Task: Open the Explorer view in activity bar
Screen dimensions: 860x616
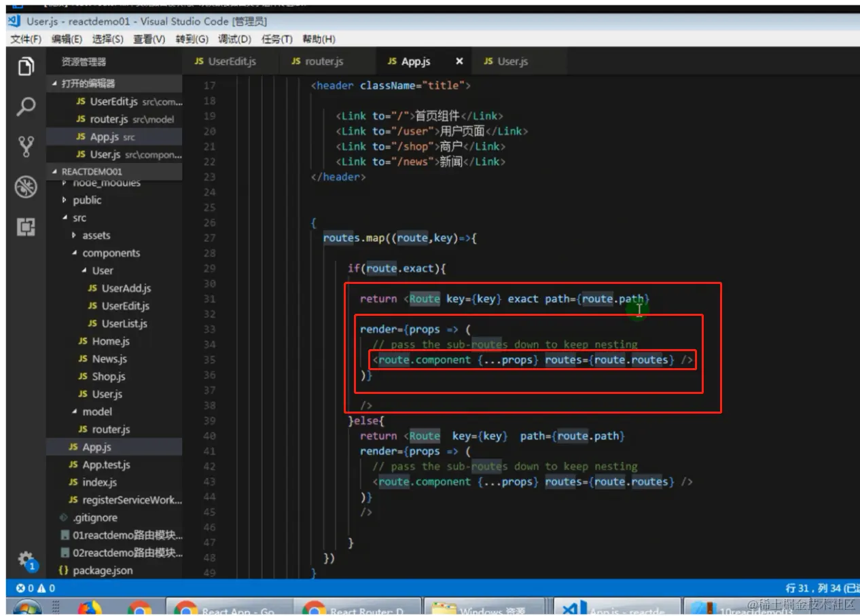Action: [x=26, y=67]
